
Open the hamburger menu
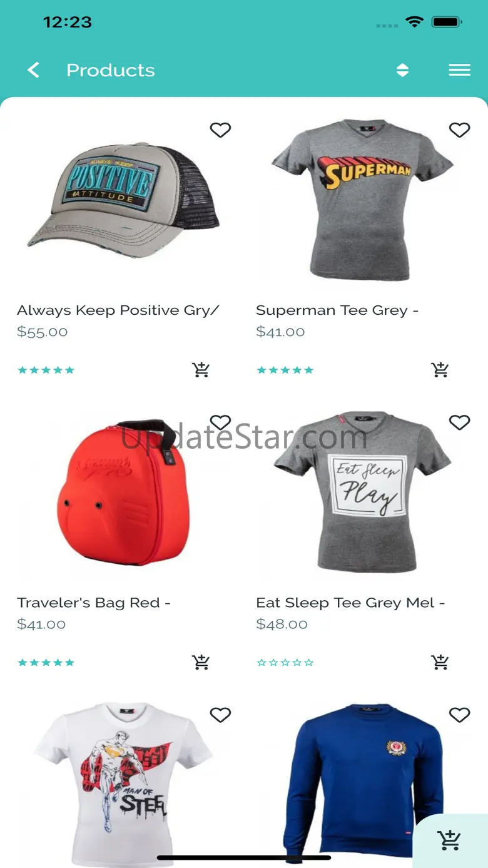click(459, 70)
